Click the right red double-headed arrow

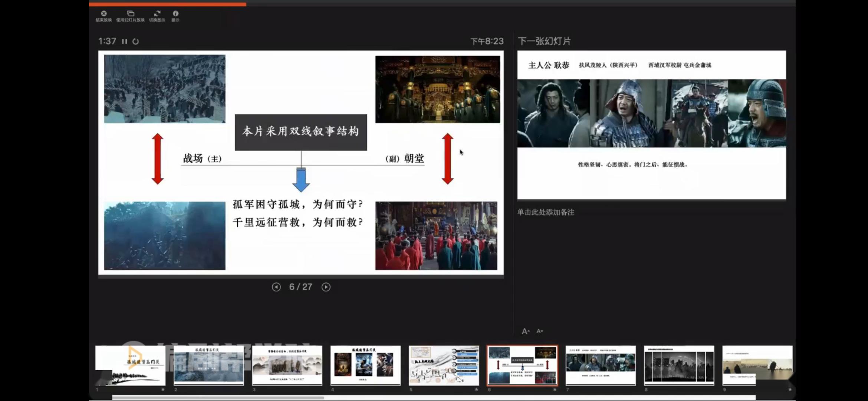pyautogui.click(x=448, y=159)
